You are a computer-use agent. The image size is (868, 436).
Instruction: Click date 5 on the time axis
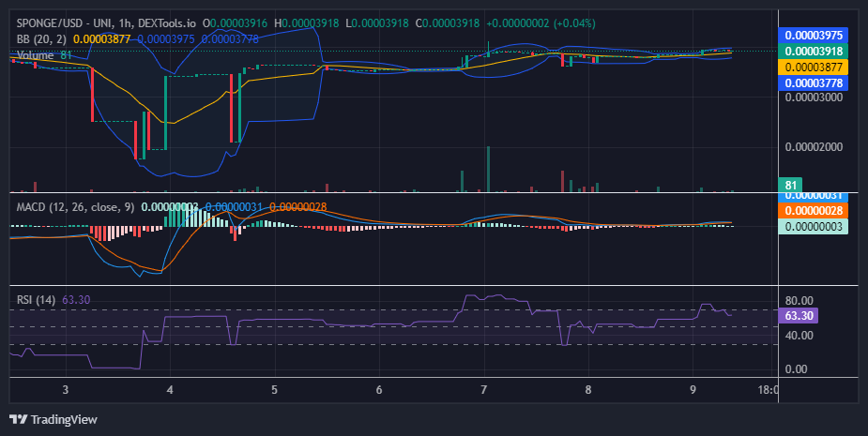click(275, 389)
